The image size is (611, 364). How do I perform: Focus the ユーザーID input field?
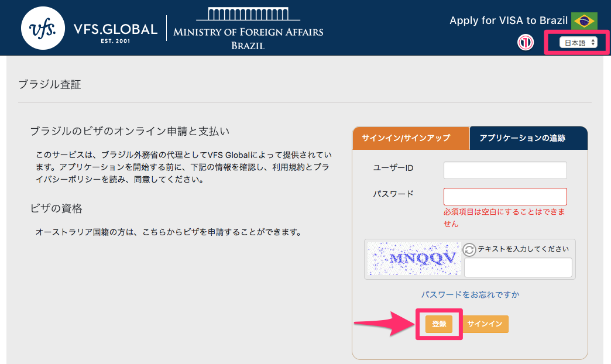505,170
